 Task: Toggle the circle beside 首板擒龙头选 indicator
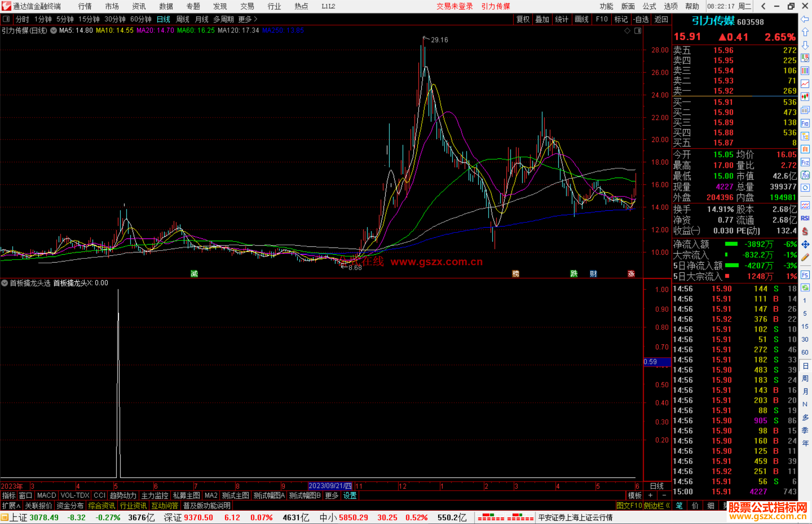point(5,283)
